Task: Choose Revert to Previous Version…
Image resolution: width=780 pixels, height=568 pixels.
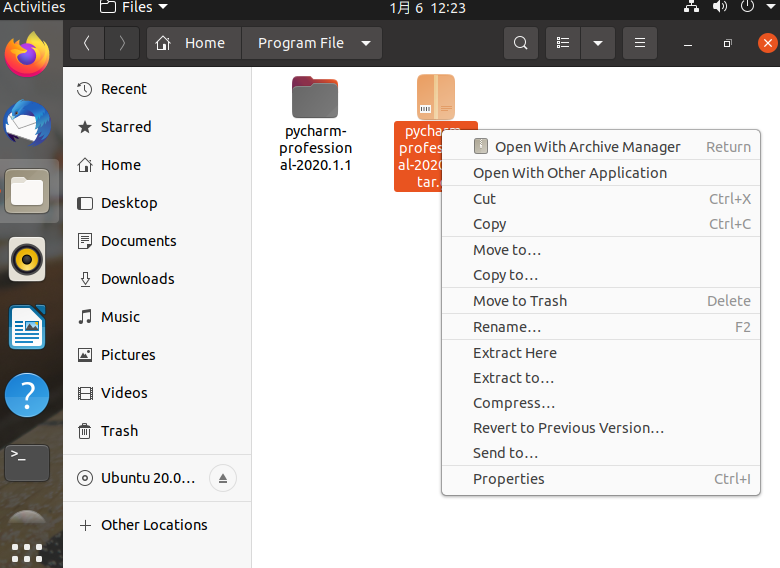Action: (x=601, y=428)
